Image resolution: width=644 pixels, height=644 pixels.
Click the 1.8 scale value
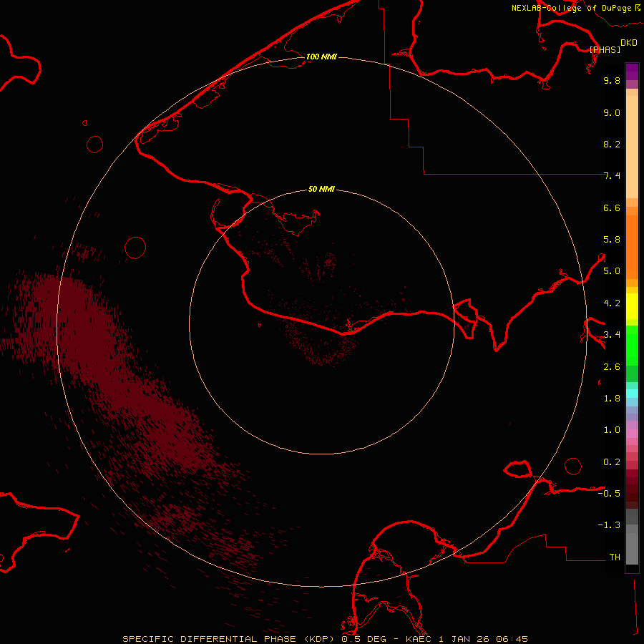(612, 399)
